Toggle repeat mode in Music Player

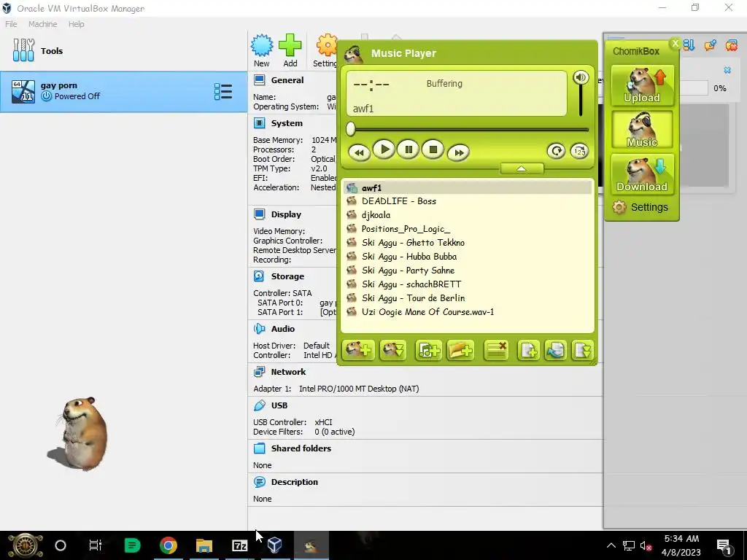pos(556,152)
